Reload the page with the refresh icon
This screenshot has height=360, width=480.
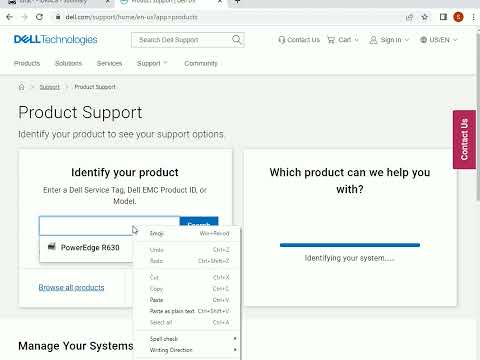coord(39,17)
